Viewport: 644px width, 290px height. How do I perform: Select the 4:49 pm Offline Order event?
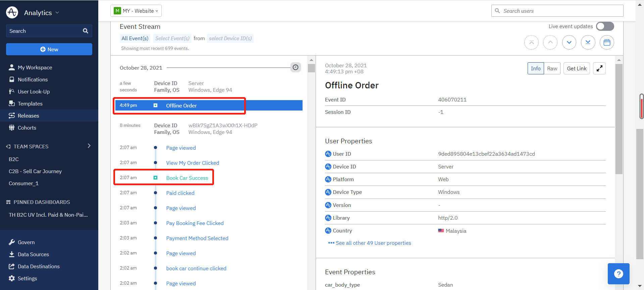(209, 105)
